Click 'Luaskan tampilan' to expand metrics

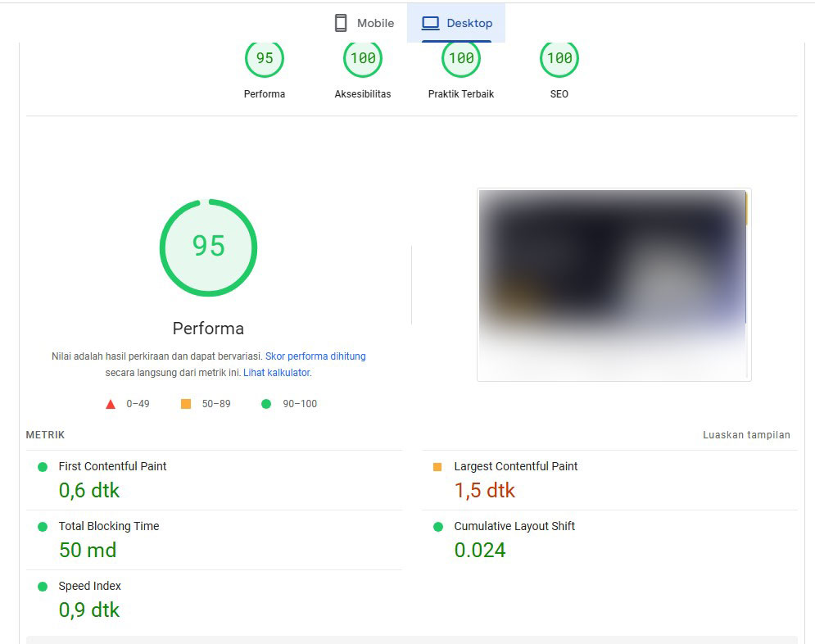click(746, 435)
